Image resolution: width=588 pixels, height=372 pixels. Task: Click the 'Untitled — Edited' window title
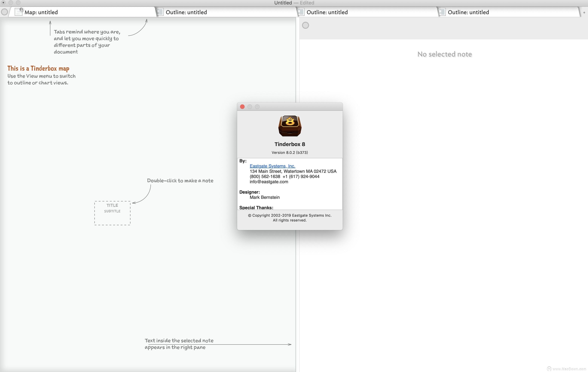click(294, 3)
